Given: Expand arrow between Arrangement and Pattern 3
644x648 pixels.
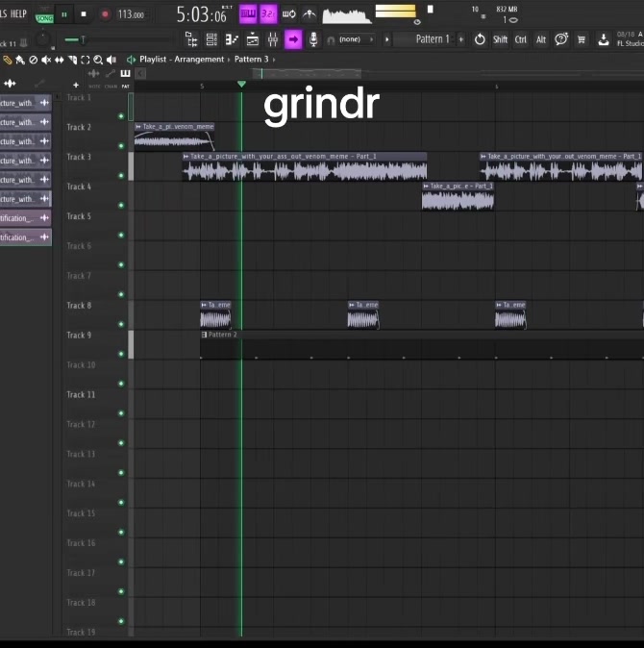Looking at the screenshot, I should point(229,60).
